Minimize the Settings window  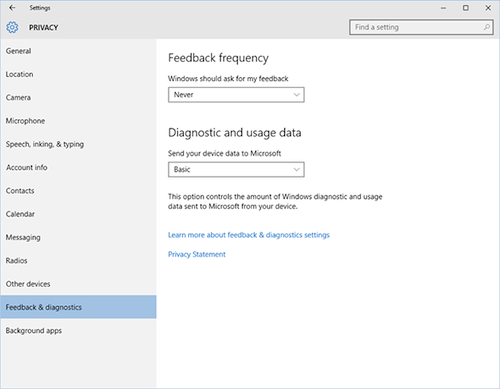(x=443, y=8)
